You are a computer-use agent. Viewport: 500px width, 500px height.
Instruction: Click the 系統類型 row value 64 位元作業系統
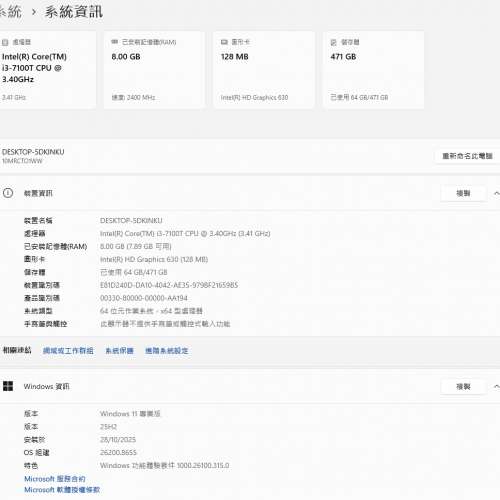tap(151, 311)
